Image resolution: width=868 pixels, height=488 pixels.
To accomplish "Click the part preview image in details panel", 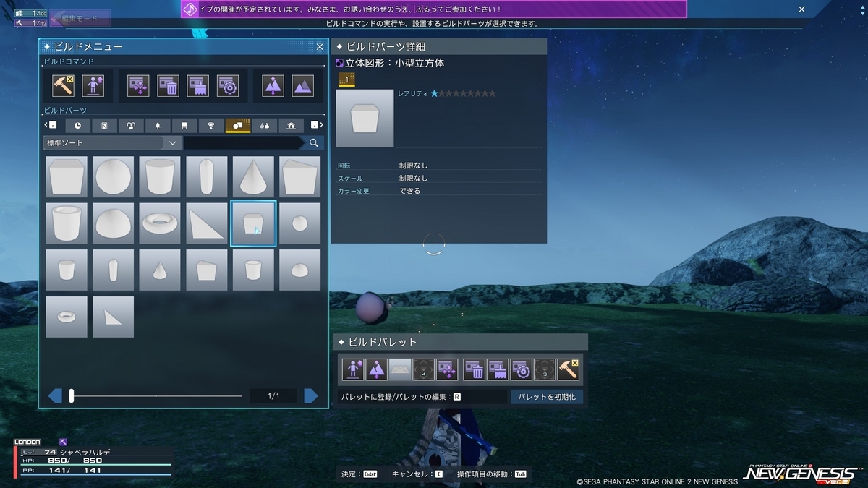I will [365, 119].
